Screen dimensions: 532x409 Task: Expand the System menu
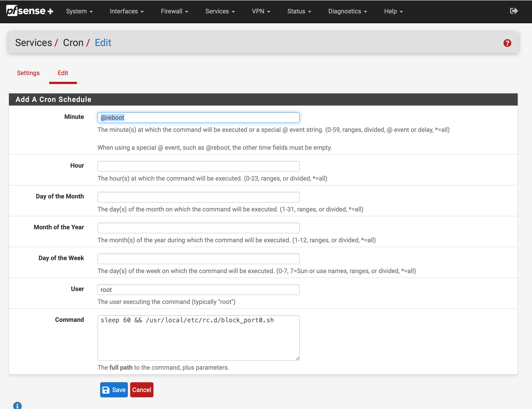79,11
